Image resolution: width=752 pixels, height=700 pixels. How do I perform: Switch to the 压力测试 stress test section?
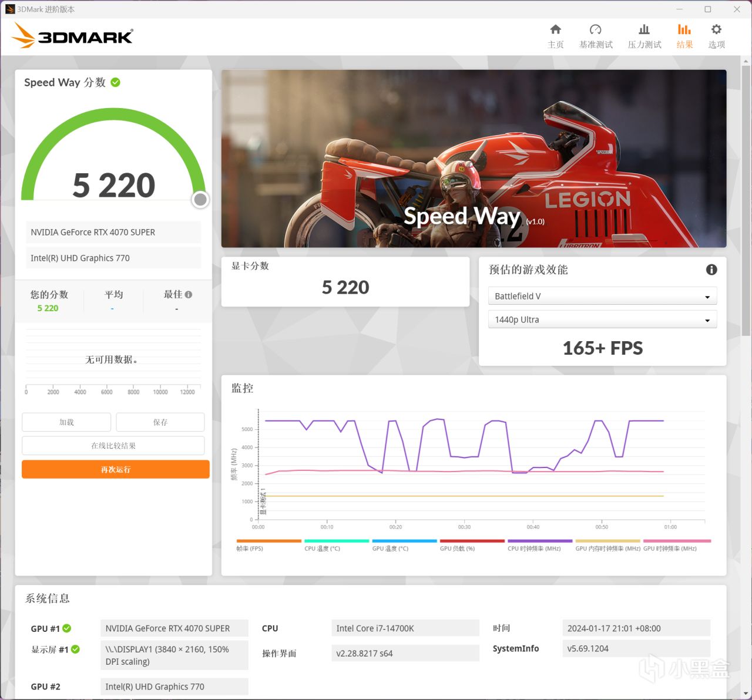pyautogui.click(x=644, y=36)
